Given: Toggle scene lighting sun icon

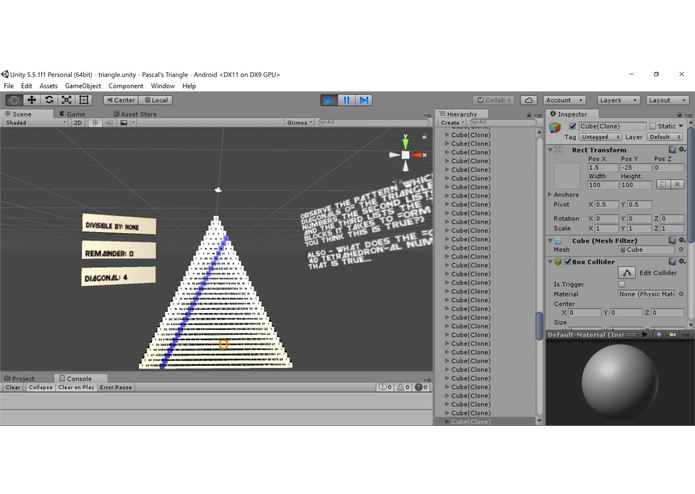Looking at the screenshot, I should (94, 123).
